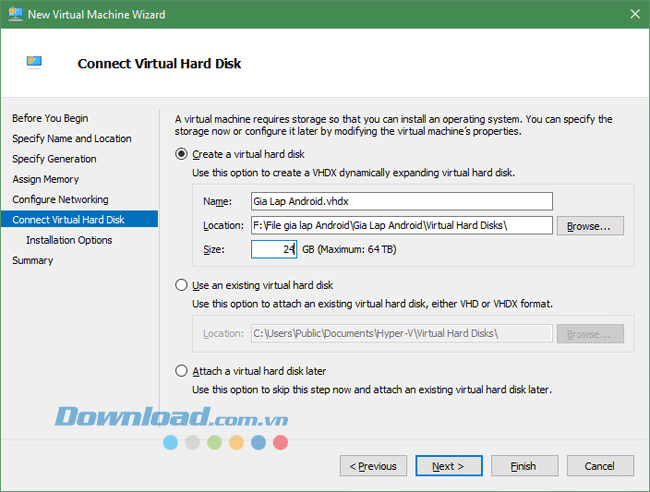Continue with the Next button

pyautogui.click(x=449, y=466)
